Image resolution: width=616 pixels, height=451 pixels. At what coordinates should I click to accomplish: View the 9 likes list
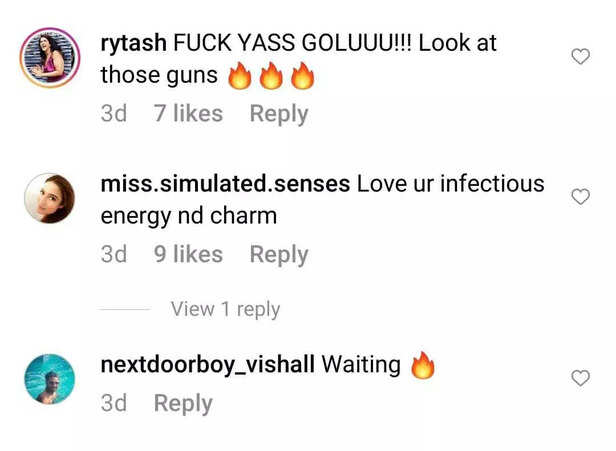pos(188,254)
